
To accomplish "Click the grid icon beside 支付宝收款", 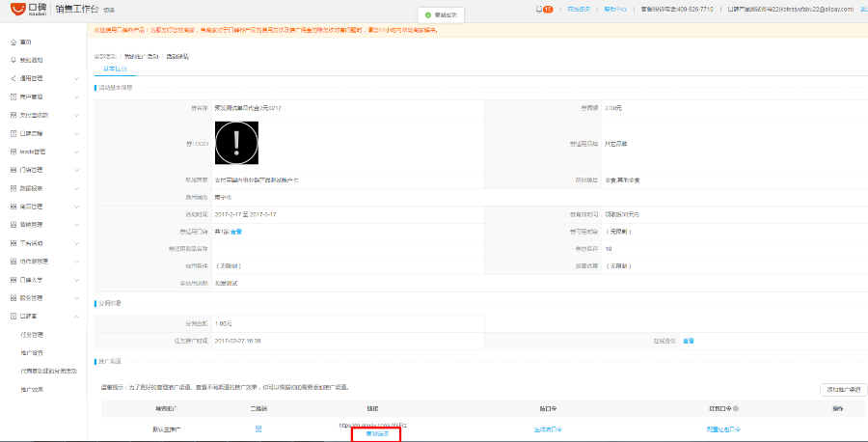I will pyautogui.click(x=14, y=115).
